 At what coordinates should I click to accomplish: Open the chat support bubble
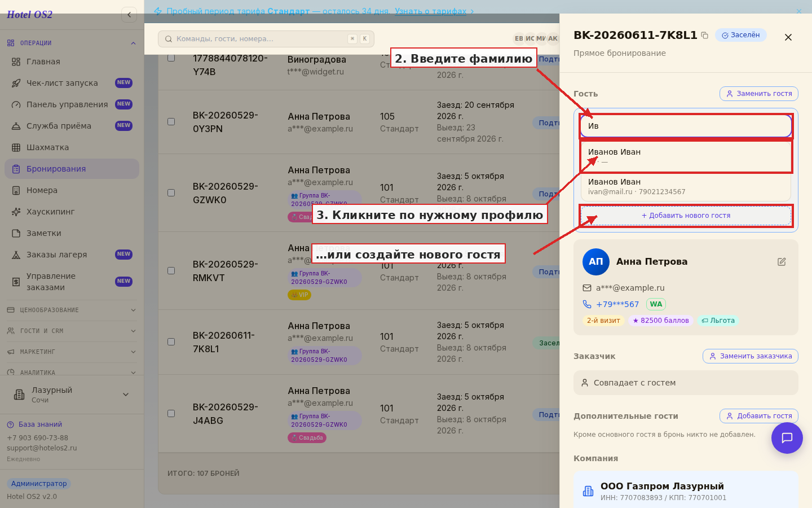tap(787, 438)
